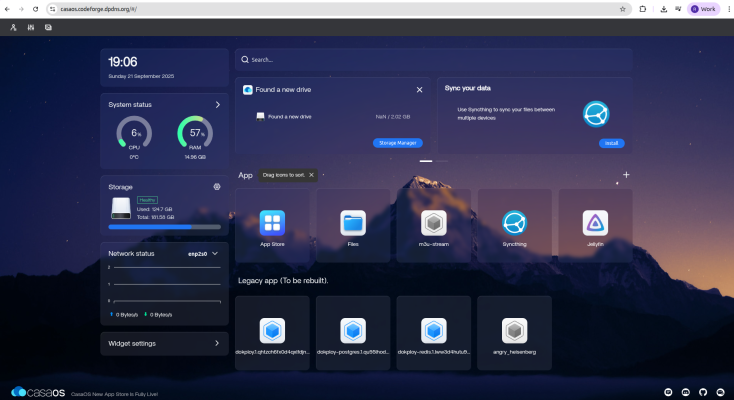Expand System status details chevron
The image size is (734, 400).
(x=218, y=105)
